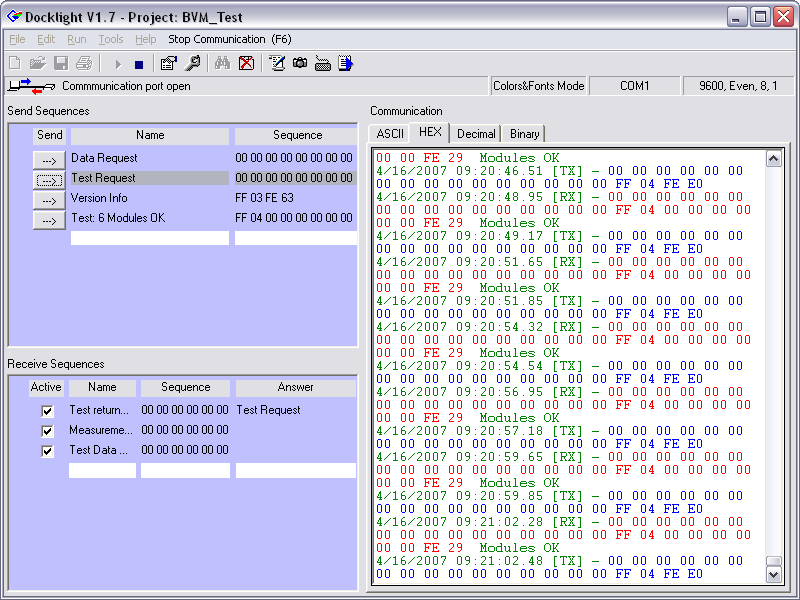Screen dimensions: 800x600
Task: Open the Tools menu
Action: 111,39
